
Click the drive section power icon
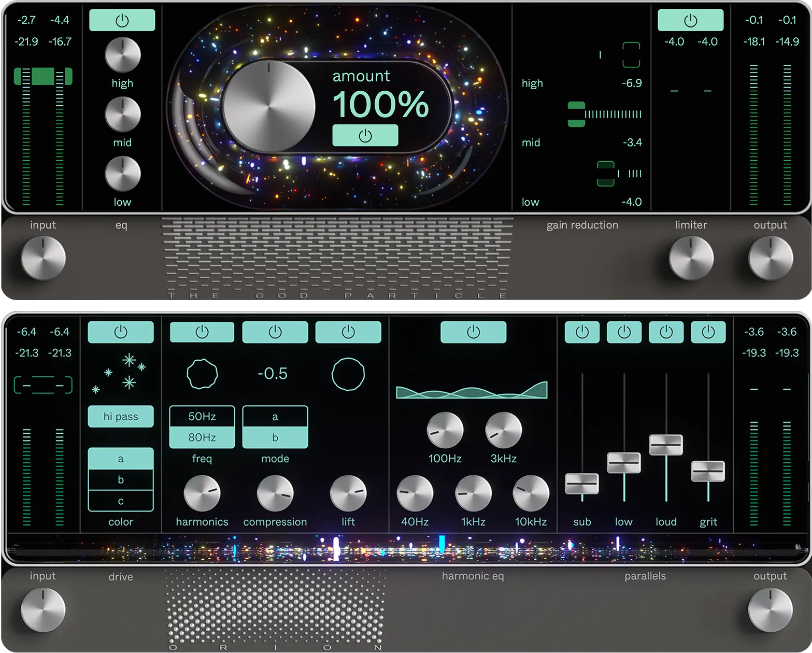121,332
